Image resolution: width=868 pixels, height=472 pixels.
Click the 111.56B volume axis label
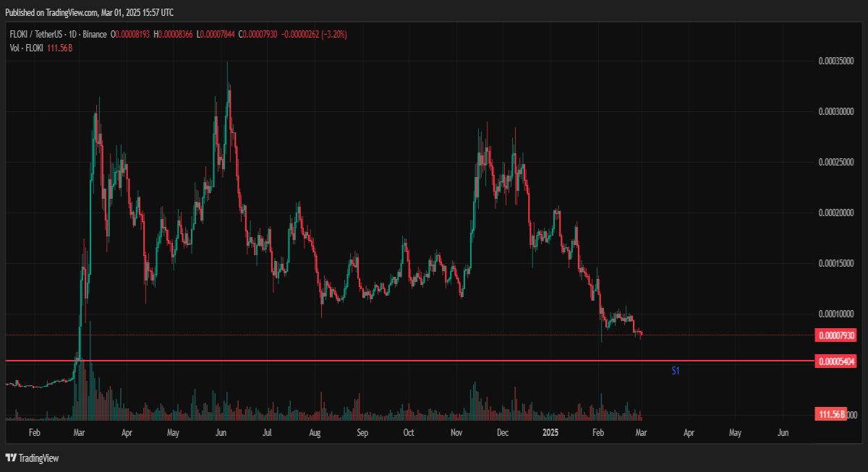[x=831, y=414]
